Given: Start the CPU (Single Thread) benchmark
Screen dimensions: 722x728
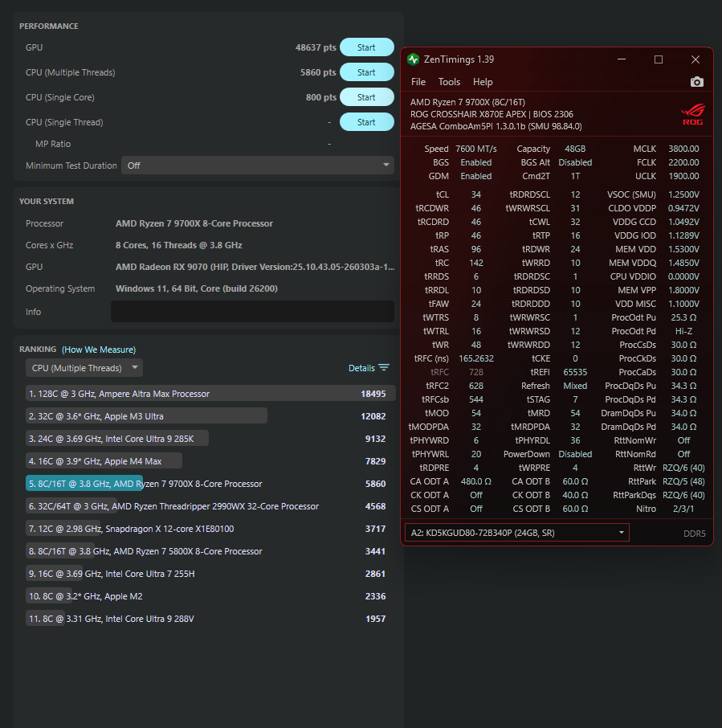Looking at the screenshot, I should point(366,122).
